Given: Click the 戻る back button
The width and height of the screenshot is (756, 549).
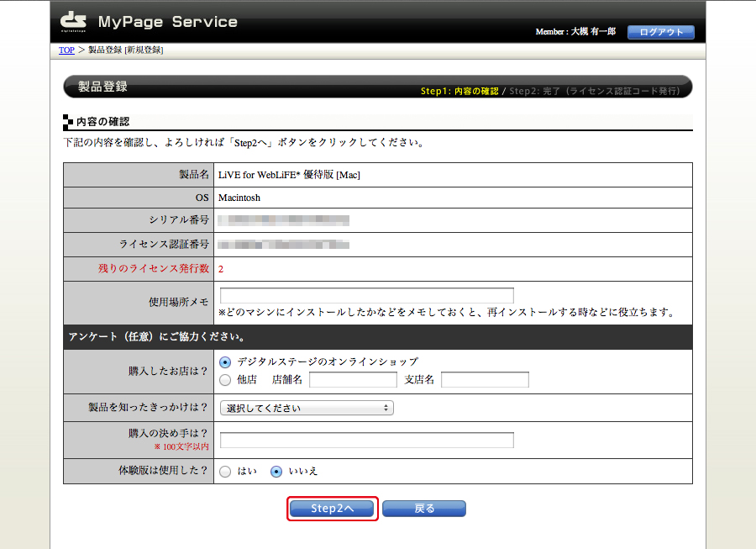Looking at the screenshot, I should pos(424,509).
